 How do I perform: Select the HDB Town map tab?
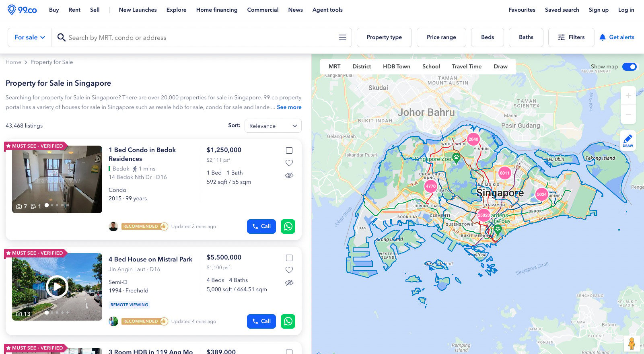pyautogui.click(x=397, y=66)
